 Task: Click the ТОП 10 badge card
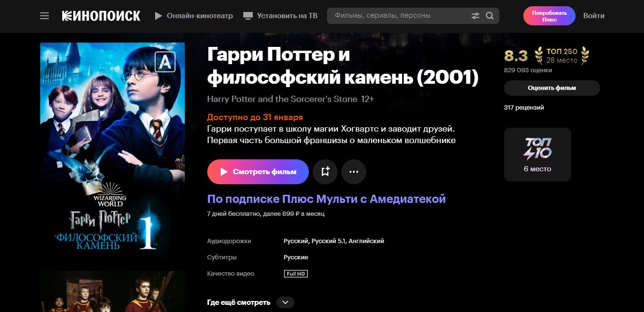pos(537,155)
